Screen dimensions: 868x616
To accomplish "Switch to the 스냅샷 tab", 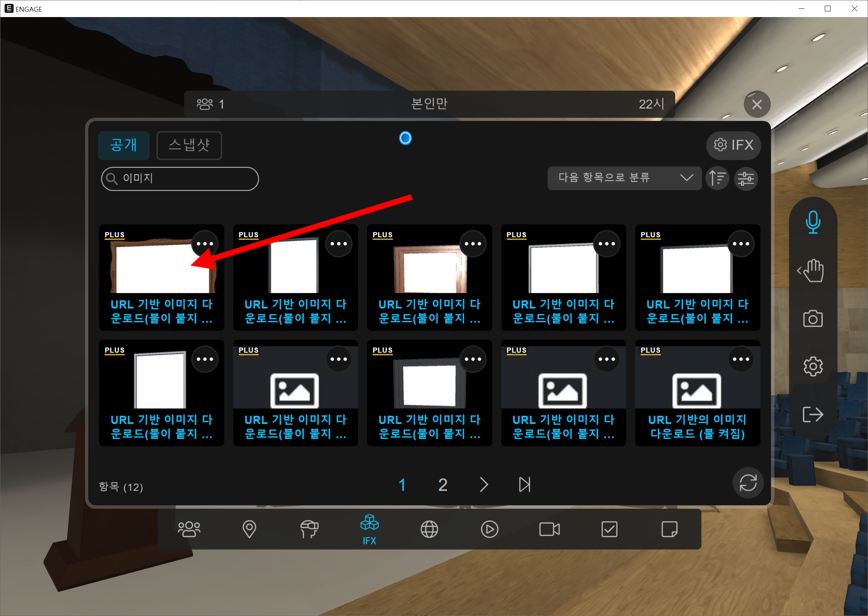I will (189, 145).
